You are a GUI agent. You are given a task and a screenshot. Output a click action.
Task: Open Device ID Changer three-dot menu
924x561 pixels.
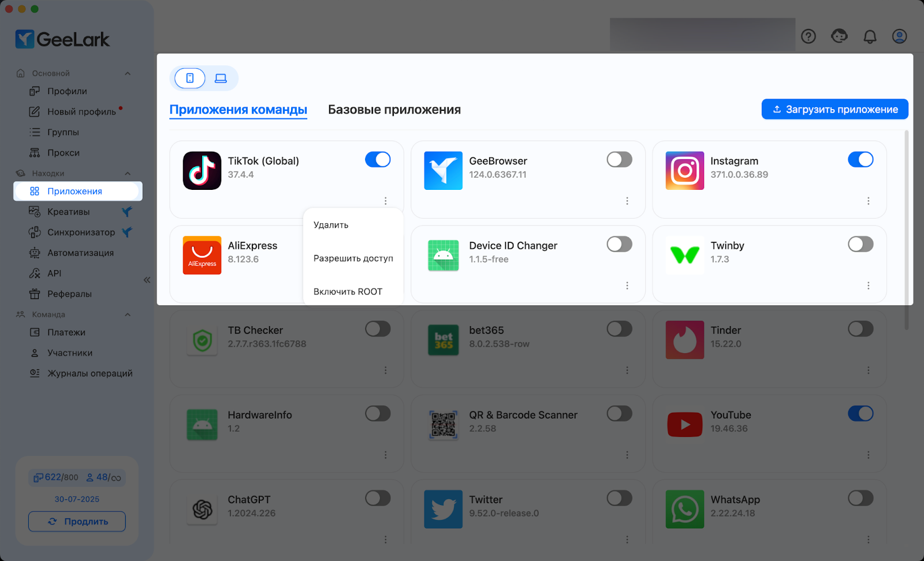(627, 286)
